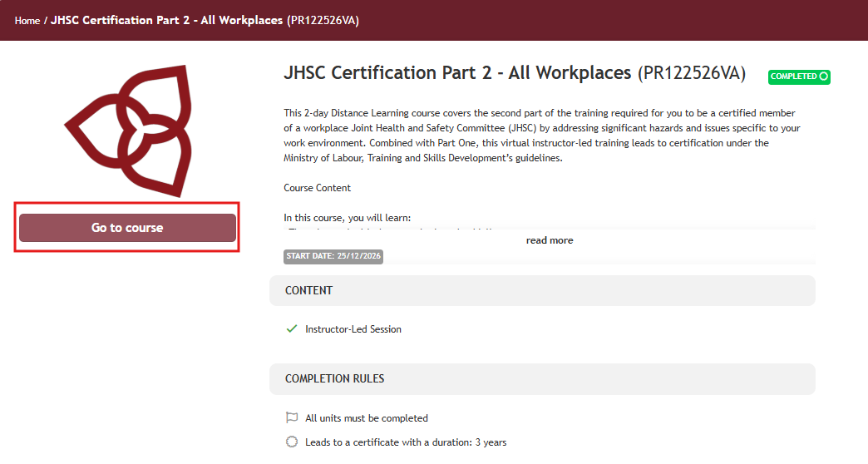The image size is (868, 464).
Task: Click the trillium course logo image
Action: 128,131
